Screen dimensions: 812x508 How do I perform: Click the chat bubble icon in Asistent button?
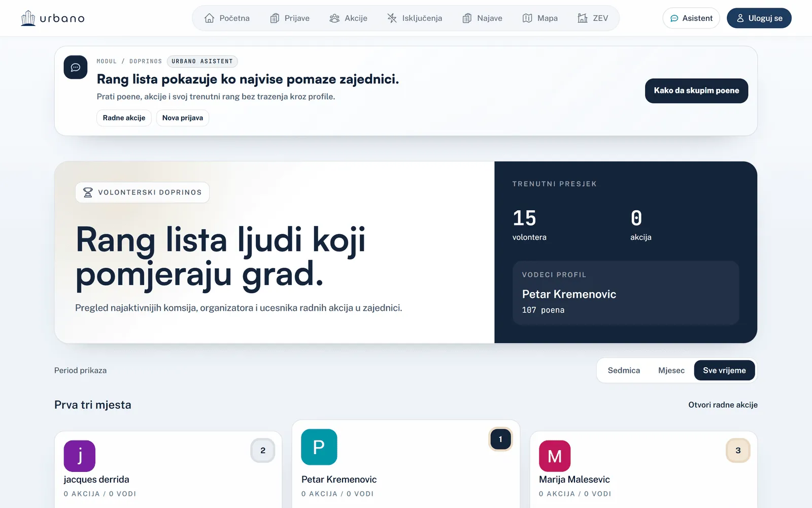click(674, 18)
